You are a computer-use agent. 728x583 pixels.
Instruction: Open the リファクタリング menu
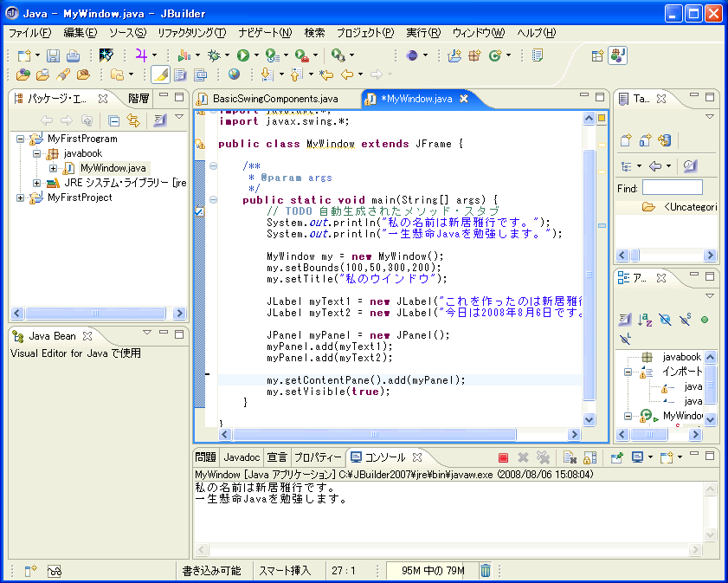coord(191,33)
